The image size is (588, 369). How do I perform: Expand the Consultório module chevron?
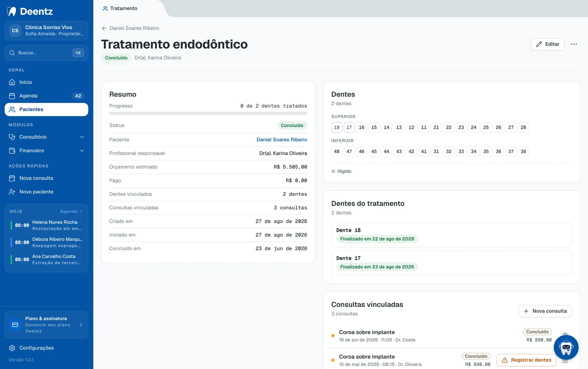coord(82,137)
